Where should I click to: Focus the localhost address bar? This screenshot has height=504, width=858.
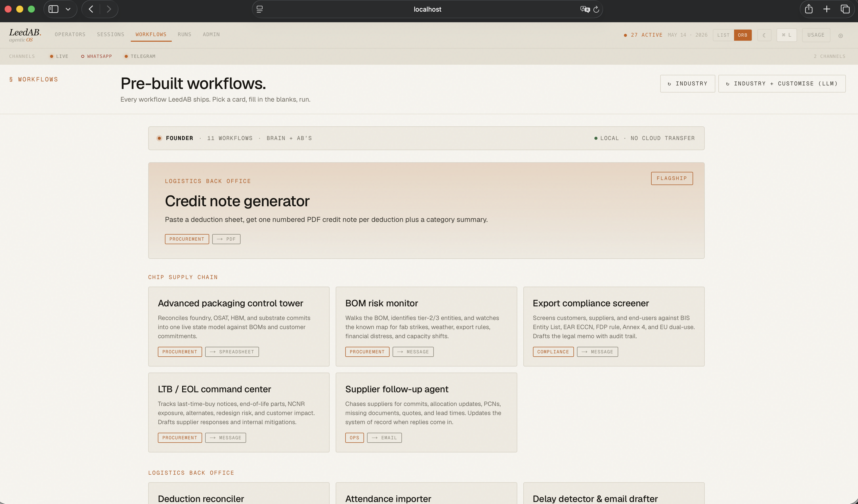pos(427,9)
